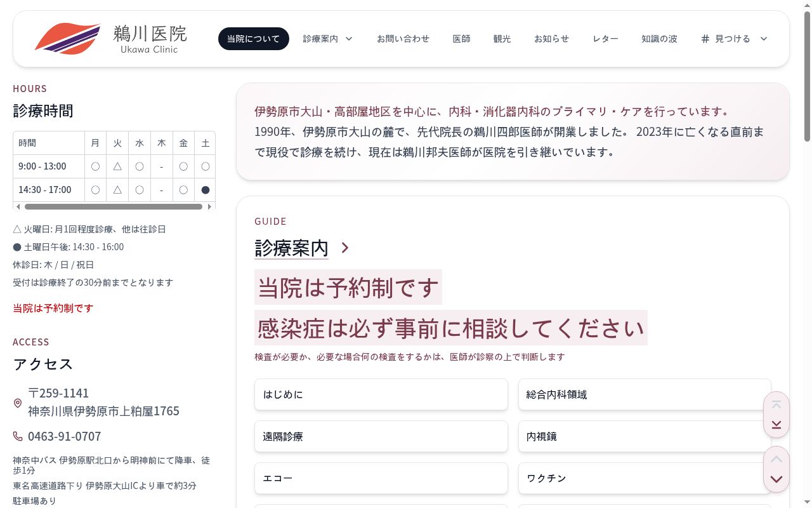The height and width of the screenshot is (508, 812).
Task: Expand the 見つける dropdown chevron
Action: click(764, 39)
